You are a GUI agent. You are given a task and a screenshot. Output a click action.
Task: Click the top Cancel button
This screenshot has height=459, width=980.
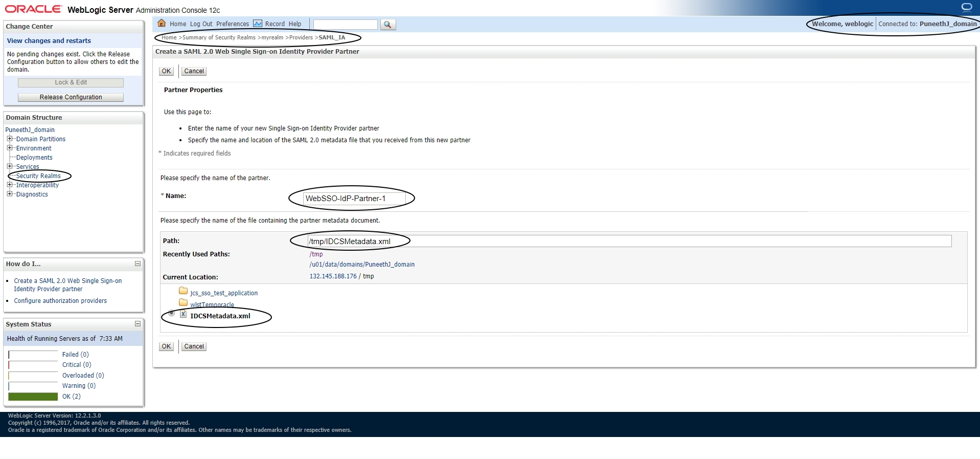click(194, 71)
